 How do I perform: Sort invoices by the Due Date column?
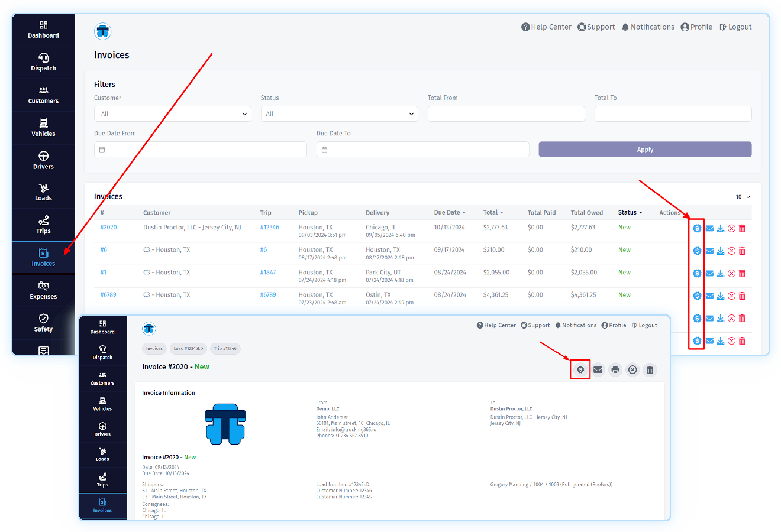449,213
